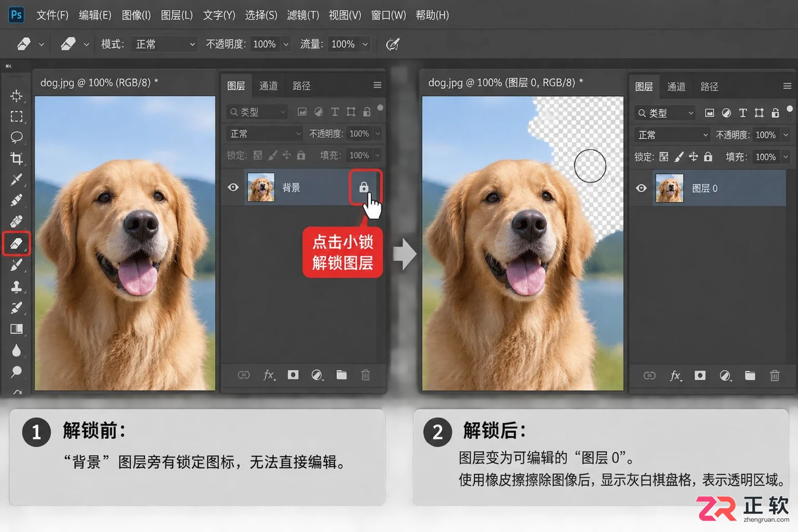Toggle lock transparent pixels in 图层 0 panel
The image size is (798, 532).
[x=664, y=157]
